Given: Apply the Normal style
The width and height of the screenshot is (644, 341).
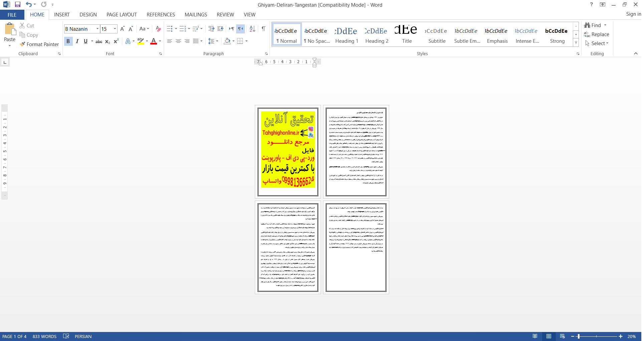Looking at the screenshot, I should [x=287, y=34].
